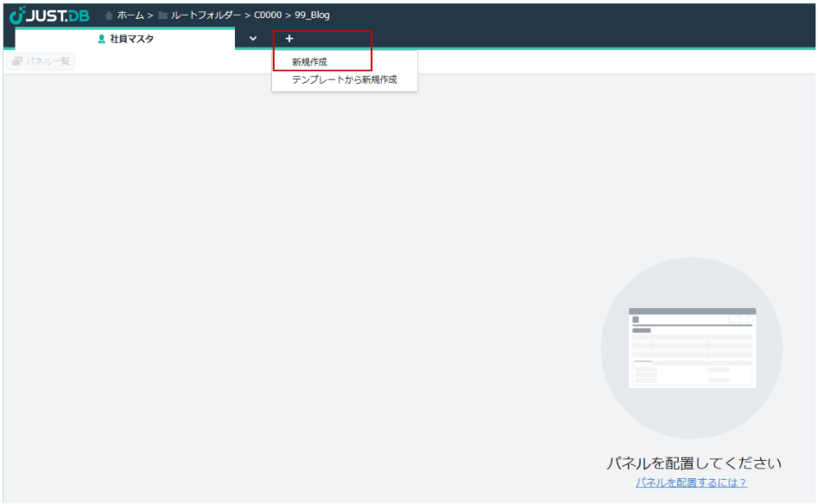Choose テンプレートから新規作成 menu item
This screenshot has height=504, width=818.
[344, 79]
